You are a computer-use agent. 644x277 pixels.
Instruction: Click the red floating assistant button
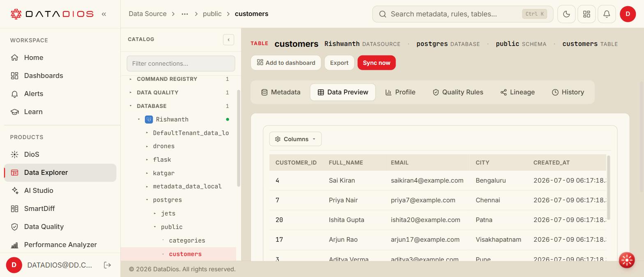pyautogui.click(x=627, y=260)
